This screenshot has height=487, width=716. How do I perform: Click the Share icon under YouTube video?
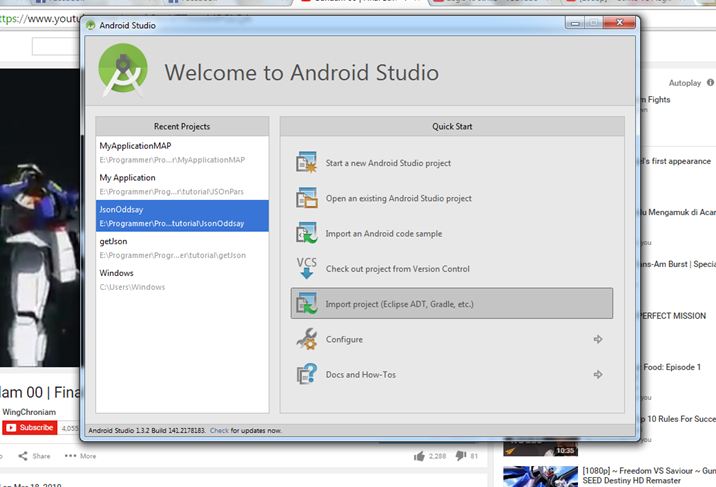click(x=23, y=456)
